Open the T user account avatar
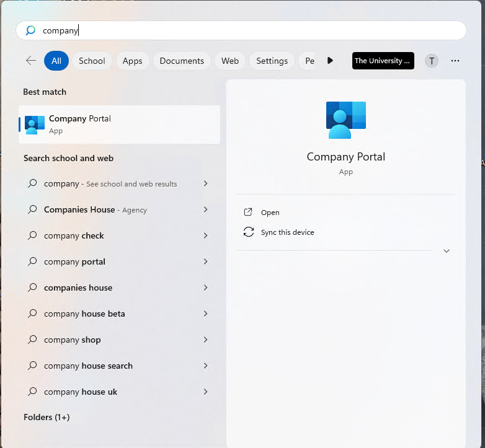485x448 pixels. [432, 61]
